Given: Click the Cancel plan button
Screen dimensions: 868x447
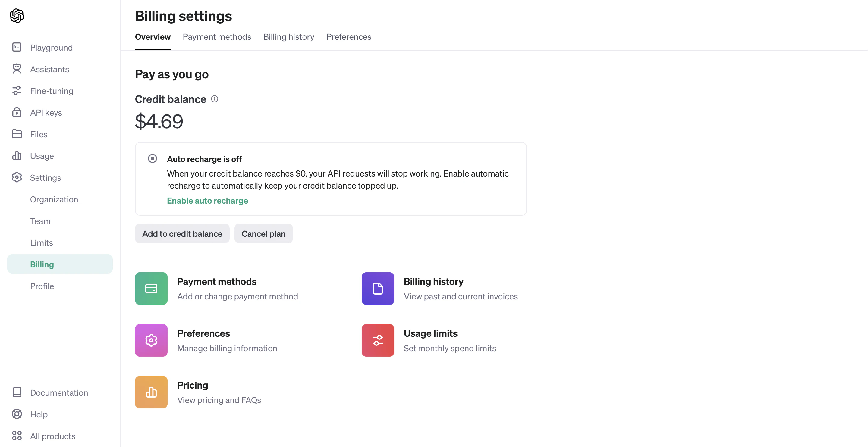Looking at the screenshot, I should (x=263, y=234).
